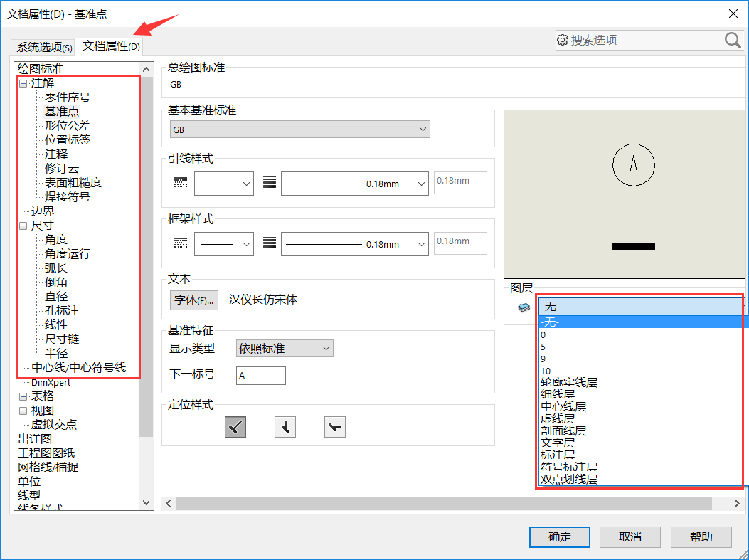This screenshot has width=749, height=560.
Task: Open the 基本基准标准 GB dropdown
Action: (x=300, y=130)
